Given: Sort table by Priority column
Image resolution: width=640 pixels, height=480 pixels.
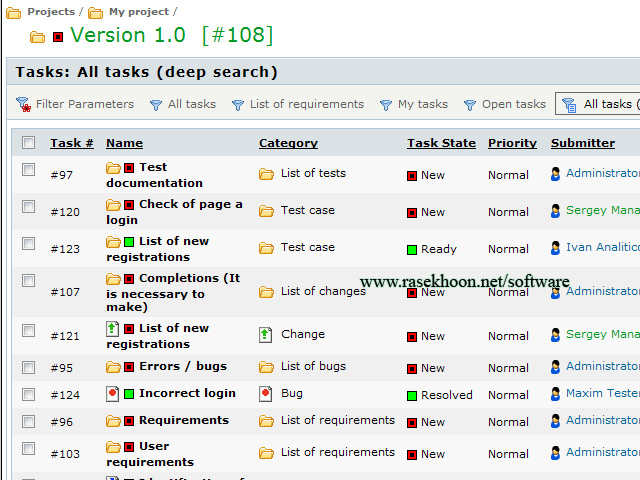Looking at the screenshot, I should pyautogui.click(x=512, y=143).
